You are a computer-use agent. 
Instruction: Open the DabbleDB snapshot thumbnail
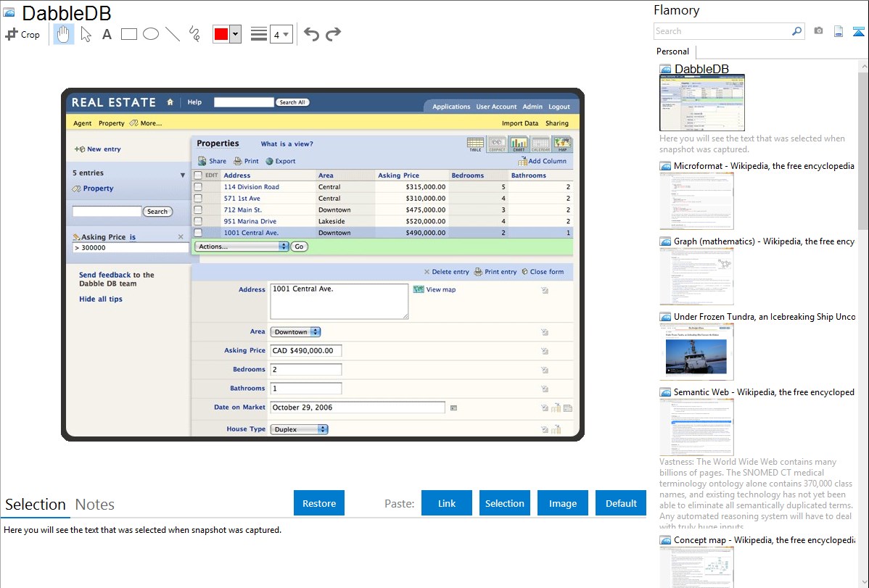[x=701, y=102]
